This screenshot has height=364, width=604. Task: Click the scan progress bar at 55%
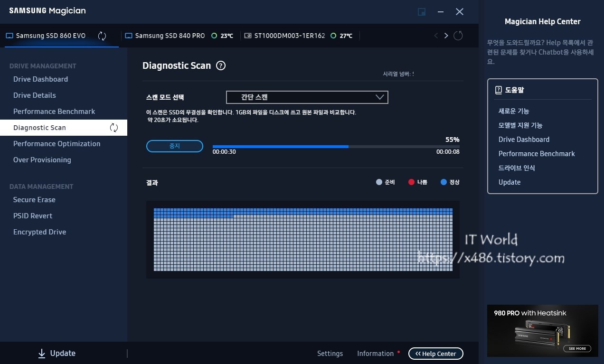pos(336,147)
